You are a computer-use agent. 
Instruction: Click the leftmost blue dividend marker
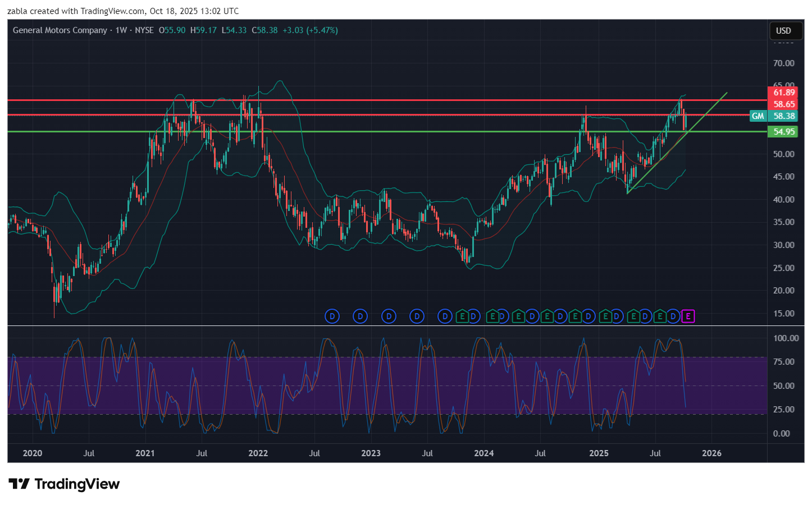point(332,316)
